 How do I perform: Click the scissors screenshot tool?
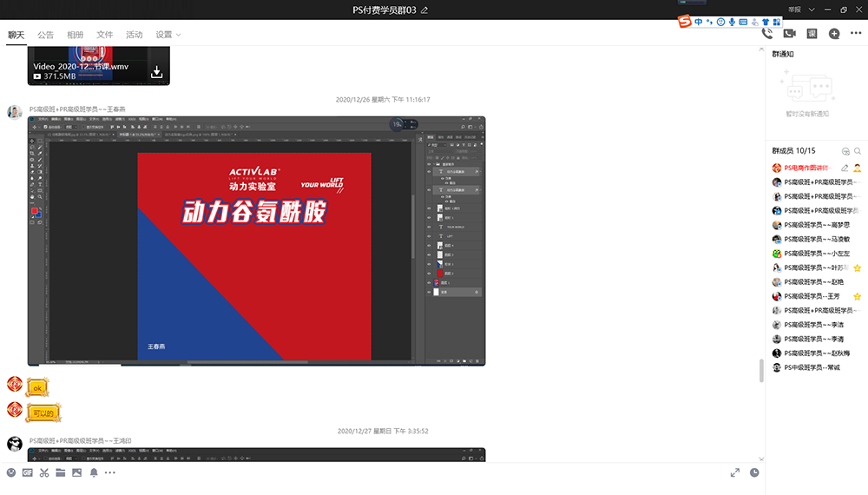[x=44, y=472]
